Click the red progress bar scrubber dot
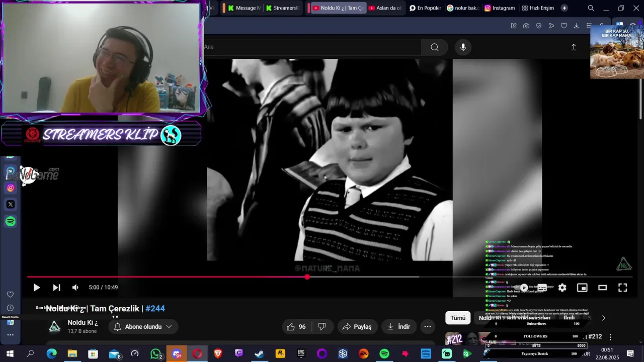 click(x=307, y=277)
